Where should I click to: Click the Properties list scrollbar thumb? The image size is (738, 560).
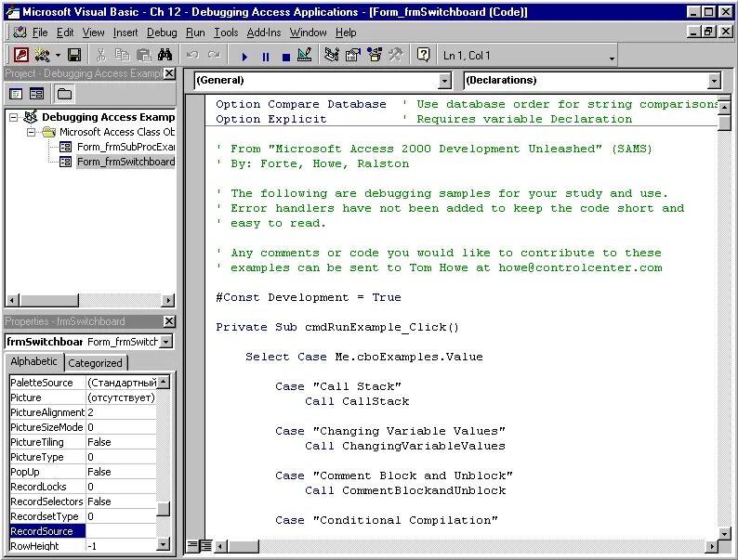163,509
